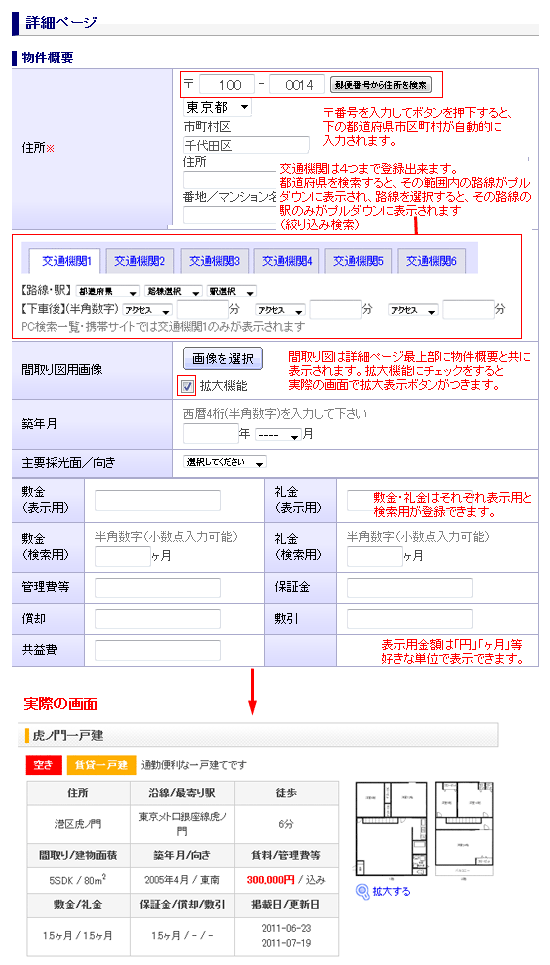Image resolution: width=550 pixels, height=965 pixels.
Task: Click the 敷金(検索用) months input field
Action: (122, 556)
